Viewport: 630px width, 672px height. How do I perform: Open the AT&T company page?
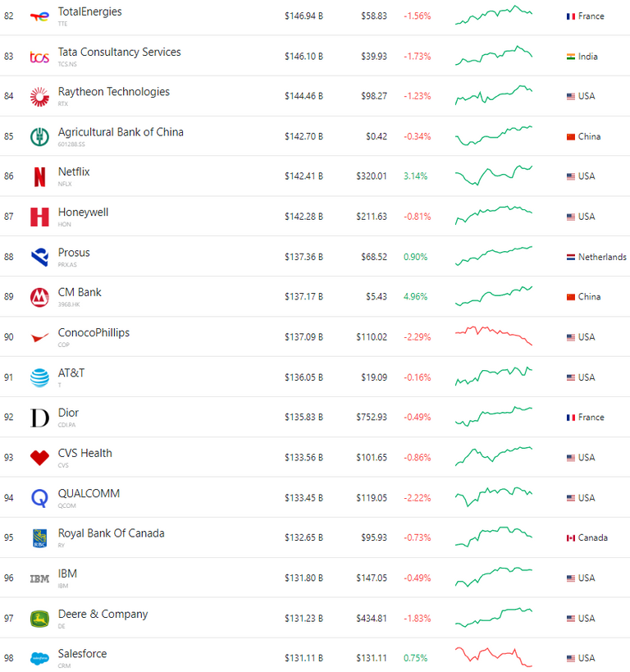point(71,373)
